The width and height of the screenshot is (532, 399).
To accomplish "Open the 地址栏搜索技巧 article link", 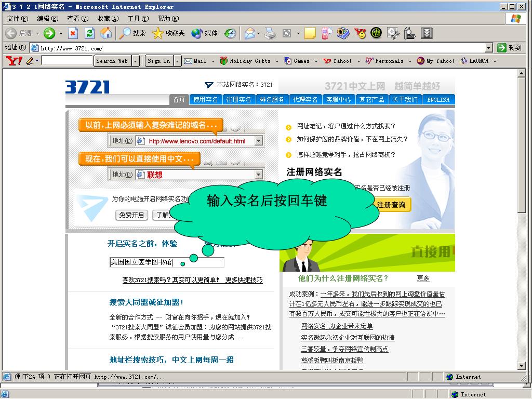I will point(171,360).
